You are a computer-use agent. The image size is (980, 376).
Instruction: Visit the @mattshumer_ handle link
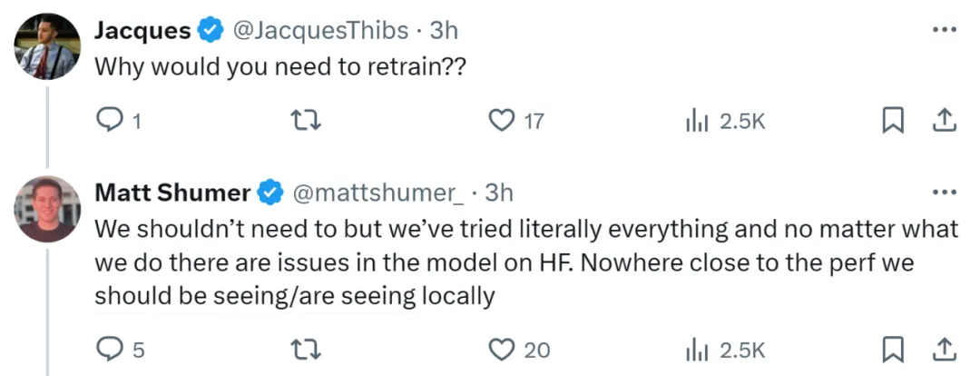point(378,193)
